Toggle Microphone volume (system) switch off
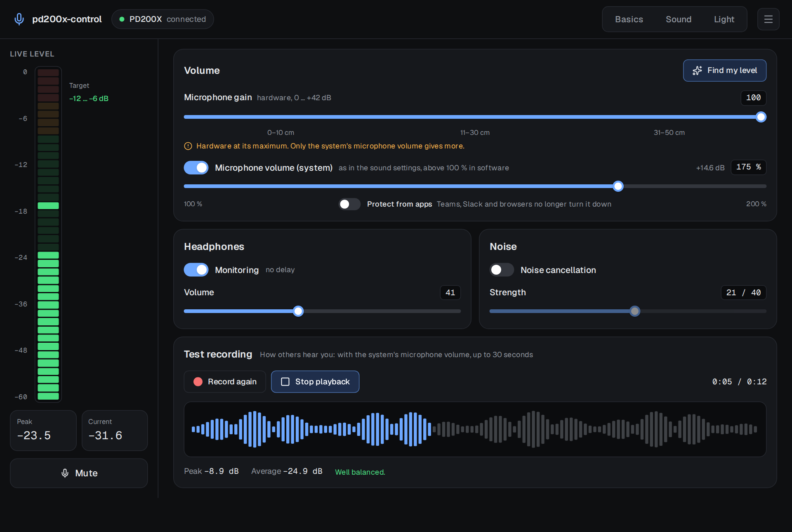792x532 pixels. pyautogui.click(x=196, y=167)
